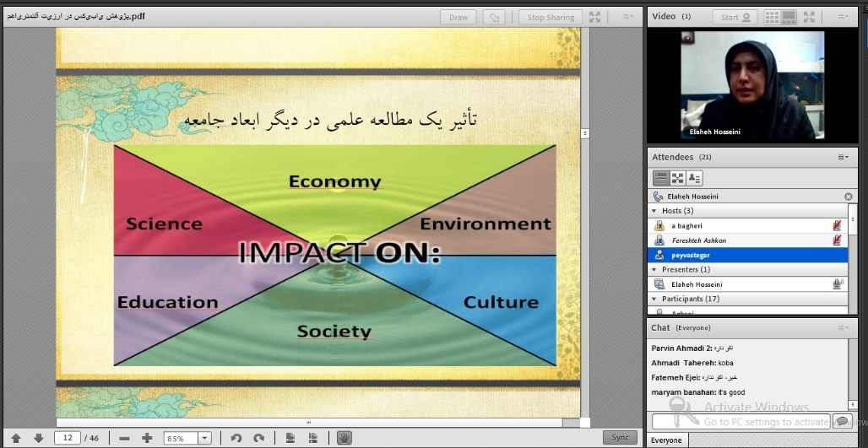Click chat message from Parvin Ahmadi 2
The image size is (868, 448).
point(692,348)
